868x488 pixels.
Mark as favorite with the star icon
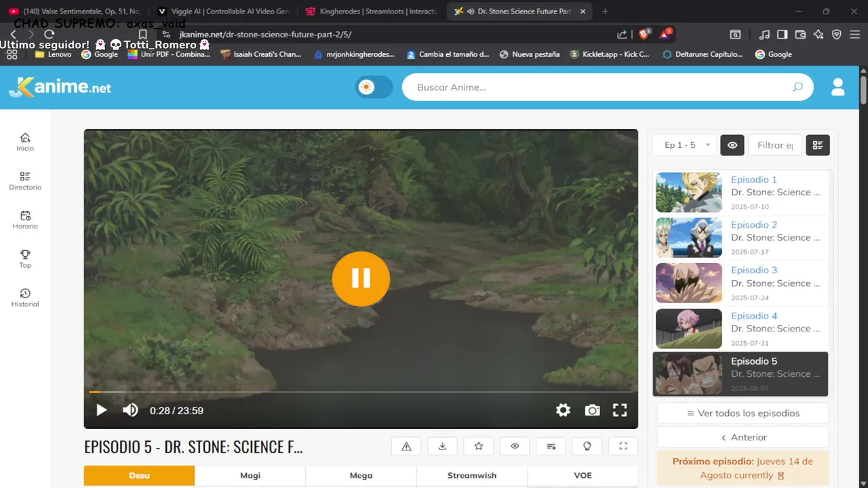(479, 446)
